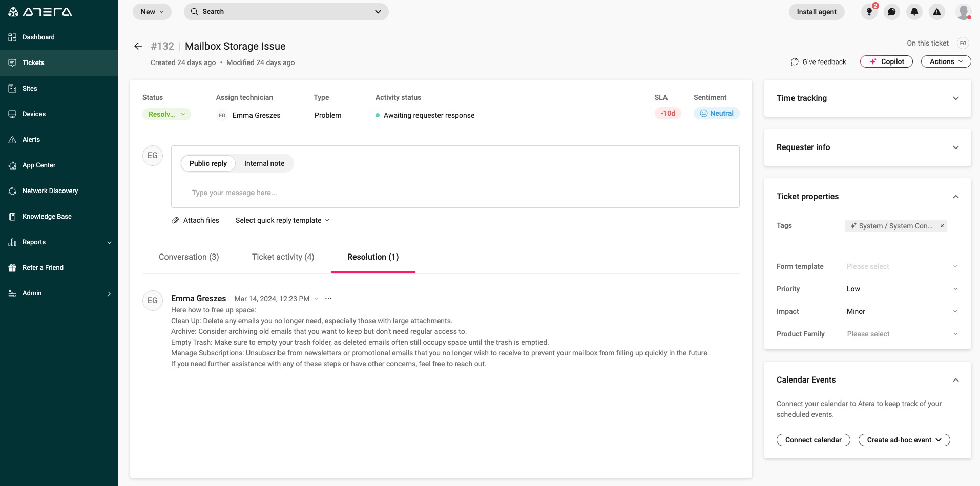
Task: Remove the System tag with the x
Action: tap(942, 226)
